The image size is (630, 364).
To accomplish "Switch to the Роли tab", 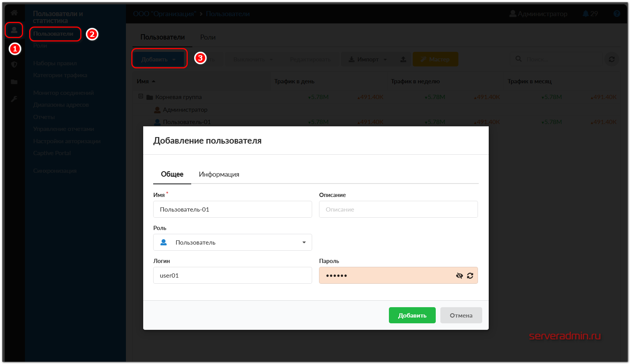I will pos(208,37).
